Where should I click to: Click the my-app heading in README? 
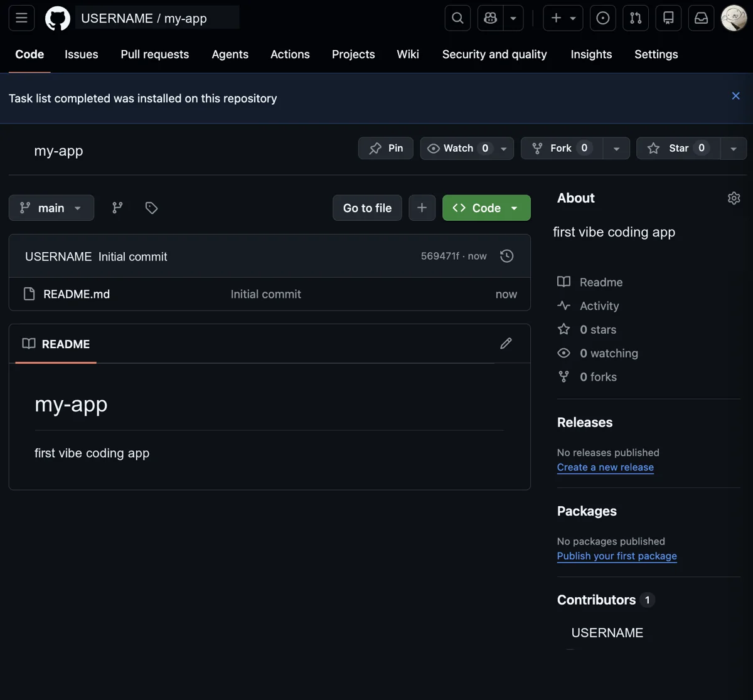[x=71, y=405]
